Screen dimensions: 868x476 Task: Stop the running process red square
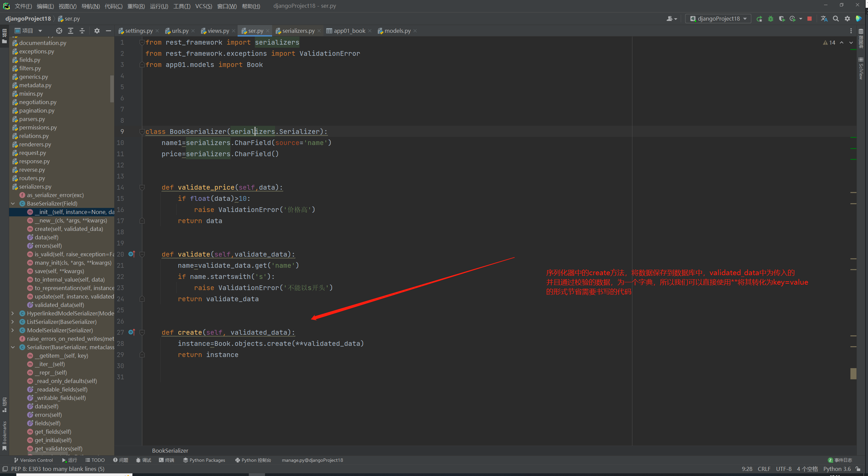[x=810, y=19]
